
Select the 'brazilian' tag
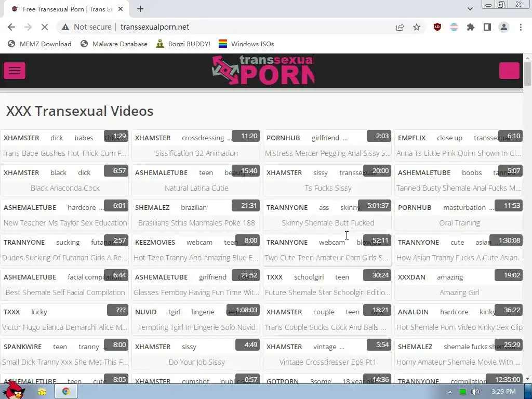[x=194, y=208]
